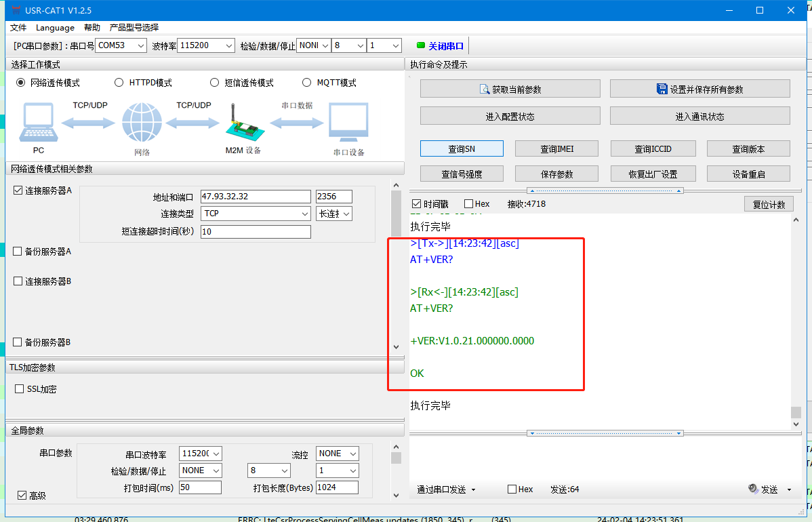Click the get-current-parameters magnifier icon

(485, 89)
